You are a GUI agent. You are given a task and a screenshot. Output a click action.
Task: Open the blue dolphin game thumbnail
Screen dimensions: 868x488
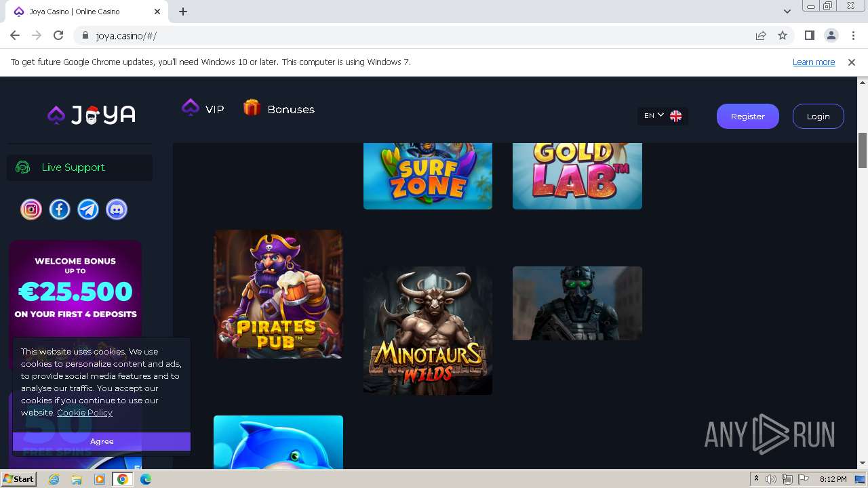pyautogui.click(x=278, y=442)
